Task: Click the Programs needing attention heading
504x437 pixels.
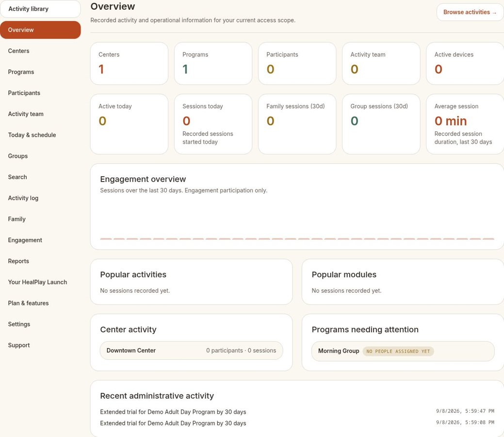Action: (365, 330)
